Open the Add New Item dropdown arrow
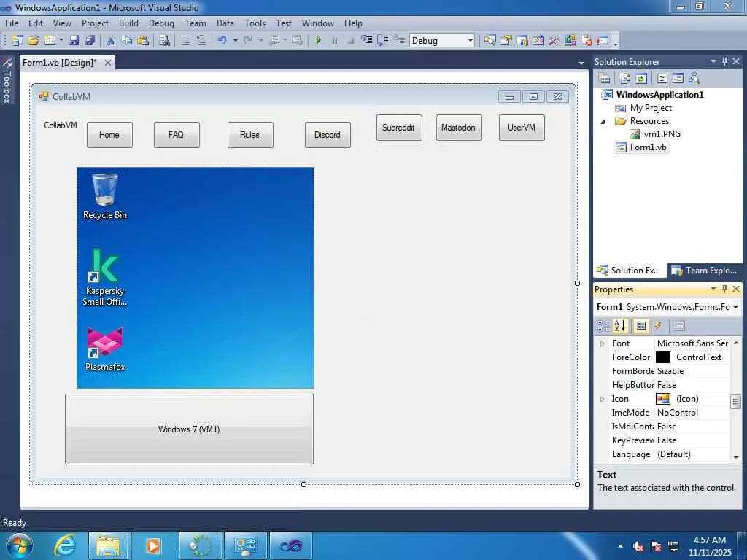 (x=61, y=41)
